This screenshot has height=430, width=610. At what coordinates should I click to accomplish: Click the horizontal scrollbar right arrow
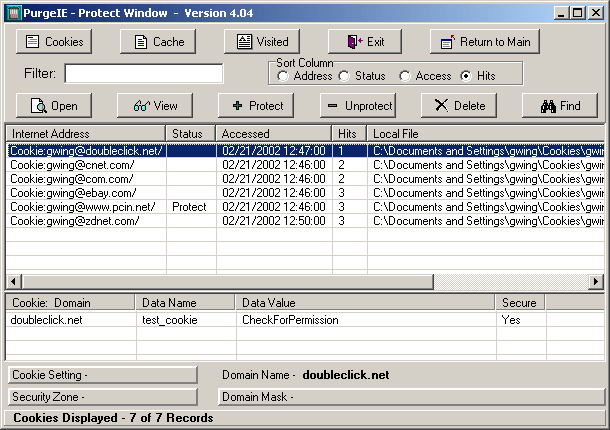[x=596, y=281]
